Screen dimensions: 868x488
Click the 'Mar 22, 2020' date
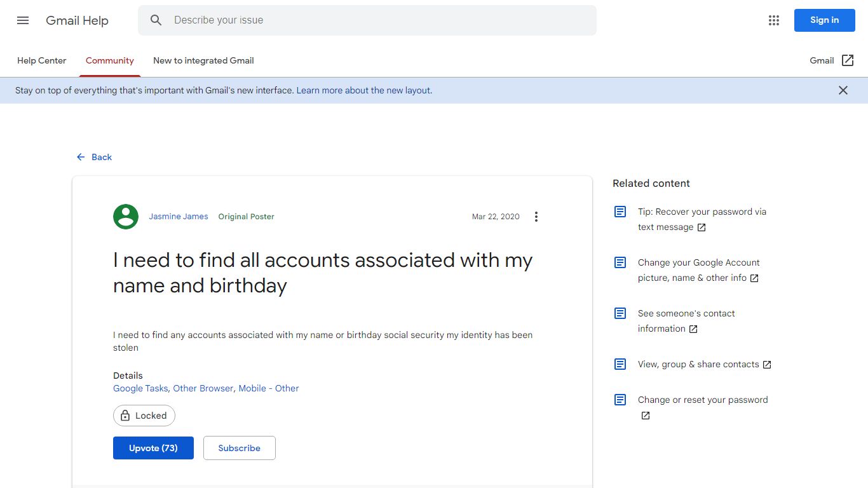point(496,217)
